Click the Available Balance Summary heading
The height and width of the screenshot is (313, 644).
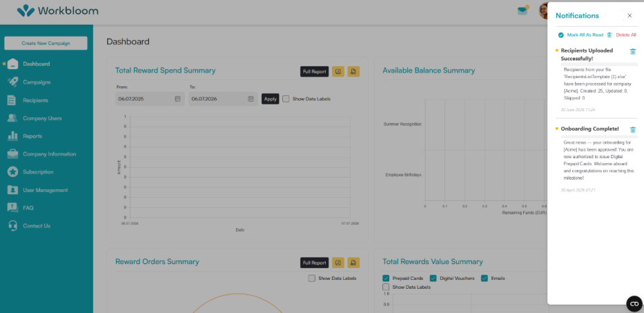point(429,70)
